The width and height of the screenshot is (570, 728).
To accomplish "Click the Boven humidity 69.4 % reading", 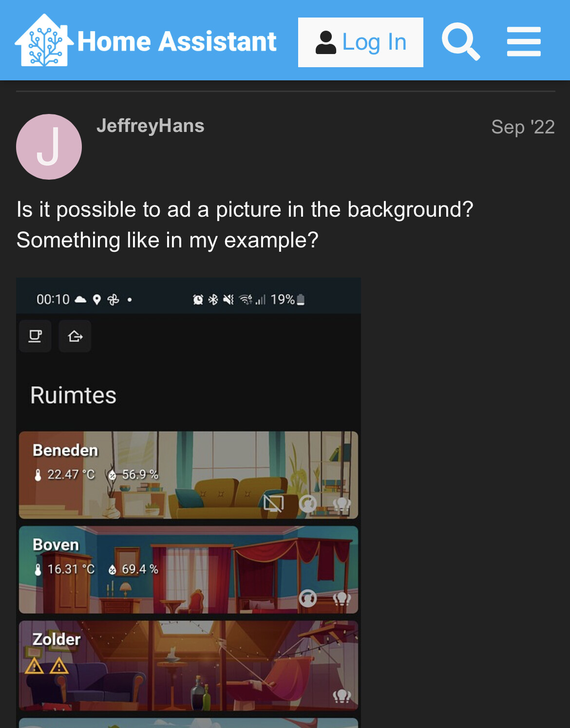I will [x=133, y=569].
